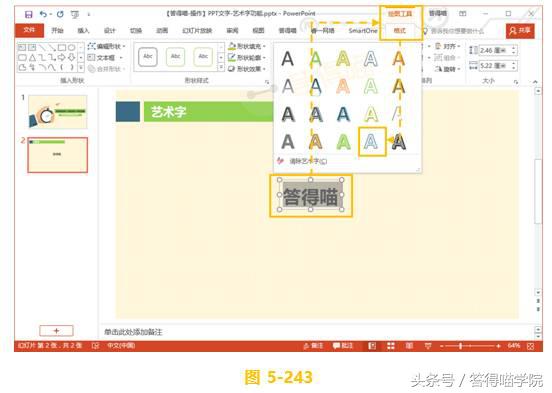Choose the green A style in fourth row

343,142
